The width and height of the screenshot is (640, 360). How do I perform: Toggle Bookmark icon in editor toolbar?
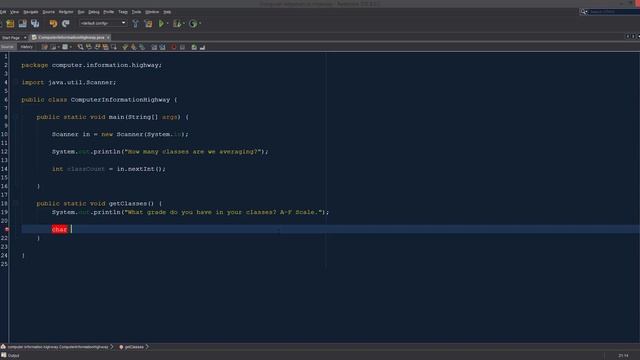pyautogui.click(x=142, y=47)
